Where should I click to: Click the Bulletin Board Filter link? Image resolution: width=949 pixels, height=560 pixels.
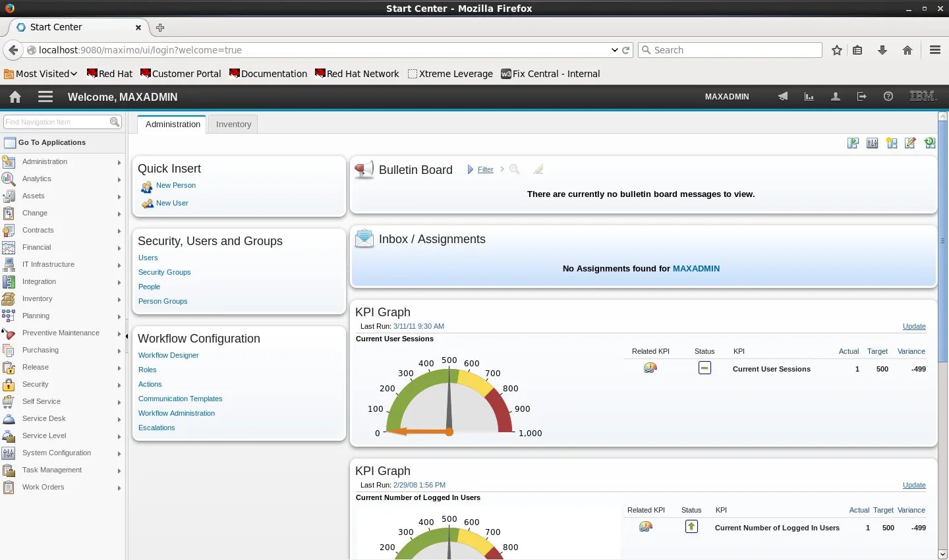pyautogui.click(x=485, y=169)
